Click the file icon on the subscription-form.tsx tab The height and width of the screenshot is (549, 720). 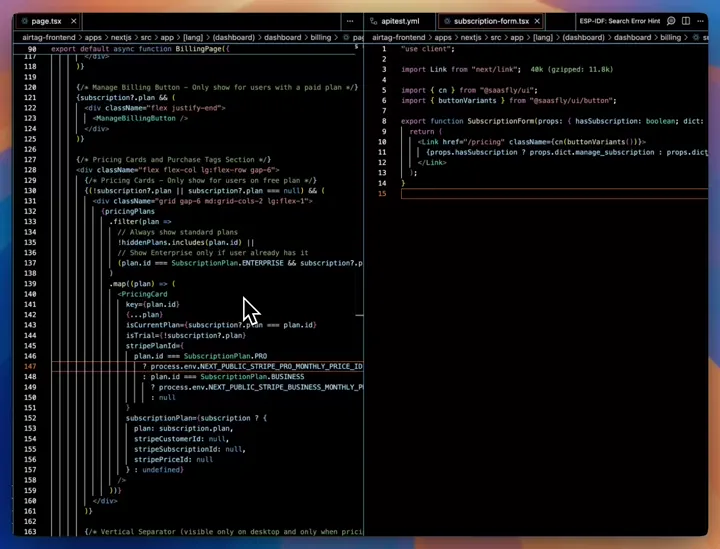(445, 21)
